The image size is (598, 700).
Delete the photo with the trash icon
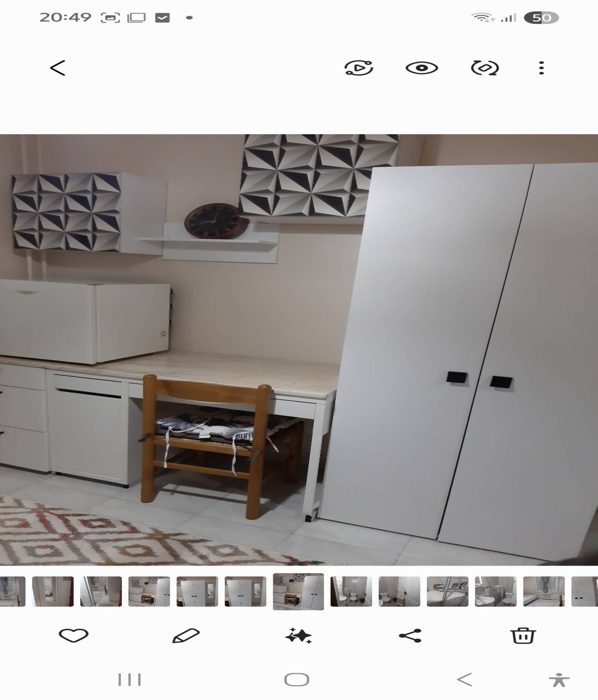coord(523,635)
